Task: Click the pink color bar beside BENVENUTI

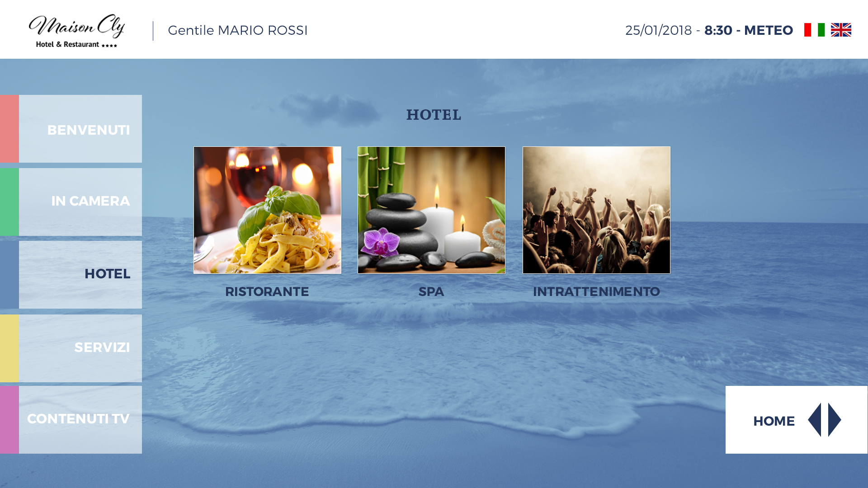Action: (9, 129)
